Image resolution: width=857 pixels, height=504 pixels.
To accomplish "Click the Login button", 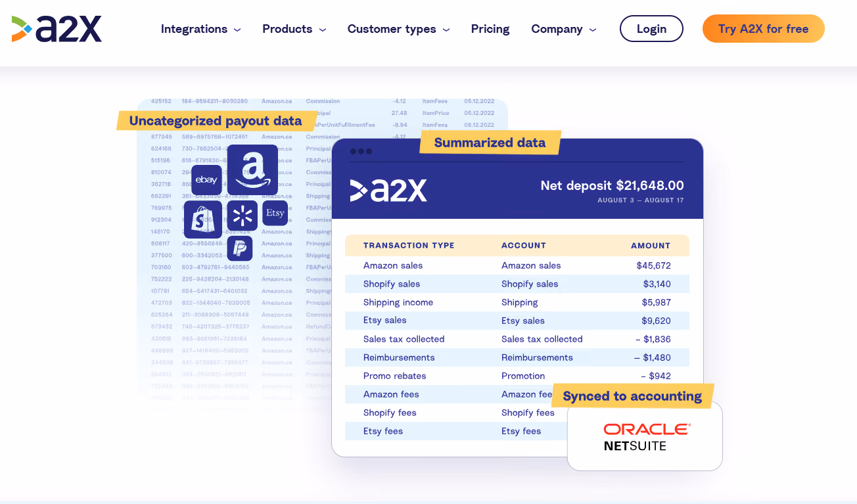I will 651,29.
